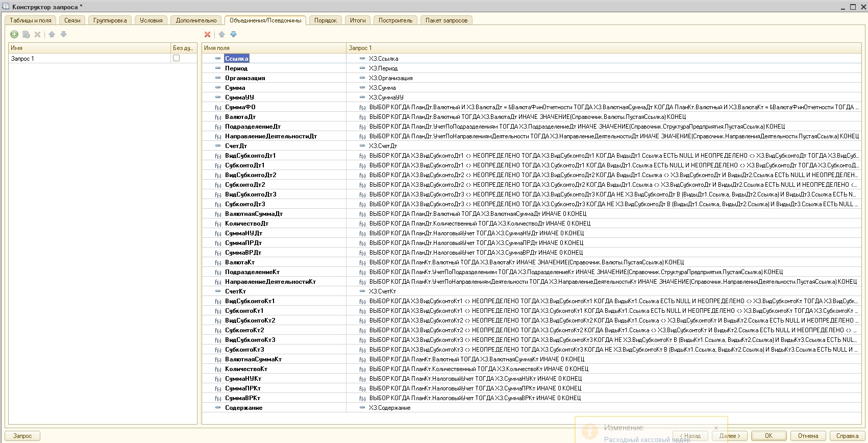The image size is (868, 443).
Task: Select the Сумма field name
Action: tap(235, 88)
